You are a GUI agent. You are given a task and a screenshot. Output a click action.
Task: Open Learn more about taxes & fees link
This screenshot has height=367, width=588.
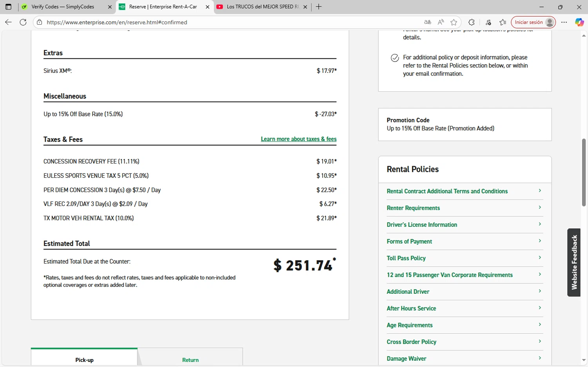pyautogui.click(x=299, y=139)
